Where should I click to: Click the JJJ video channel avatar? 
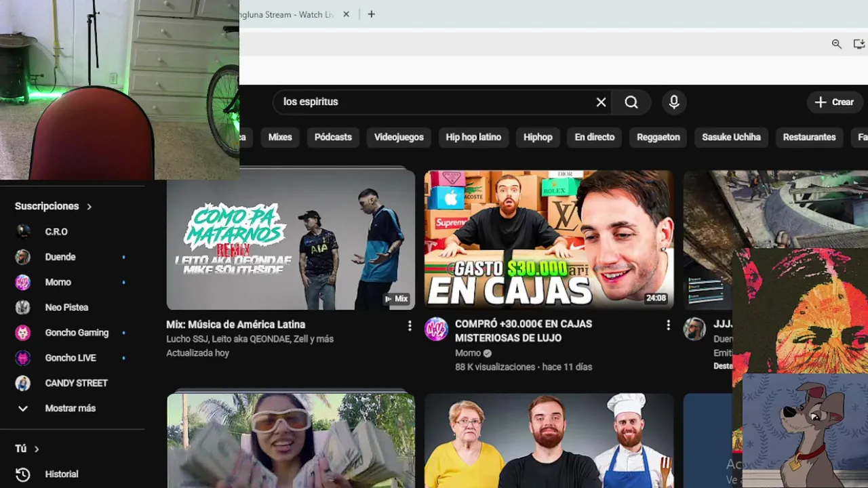(x=694, y=329)
